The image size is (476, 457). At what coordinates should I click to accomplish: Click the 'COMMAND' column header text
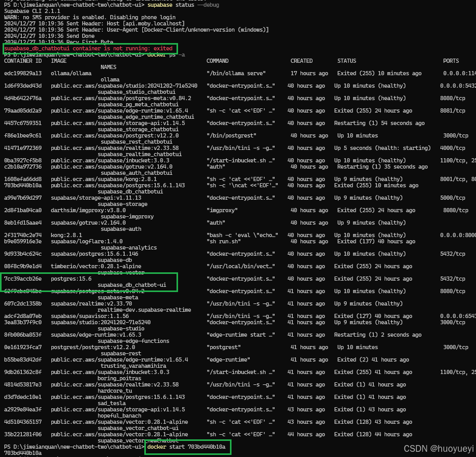217,61
